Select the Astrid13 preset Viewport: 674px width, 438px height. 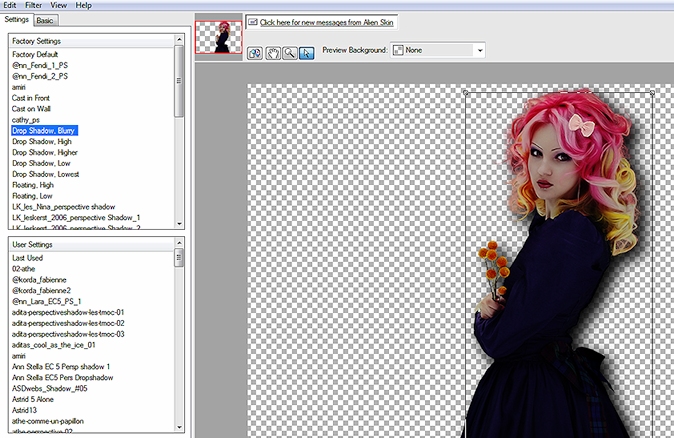pos(24,410)
